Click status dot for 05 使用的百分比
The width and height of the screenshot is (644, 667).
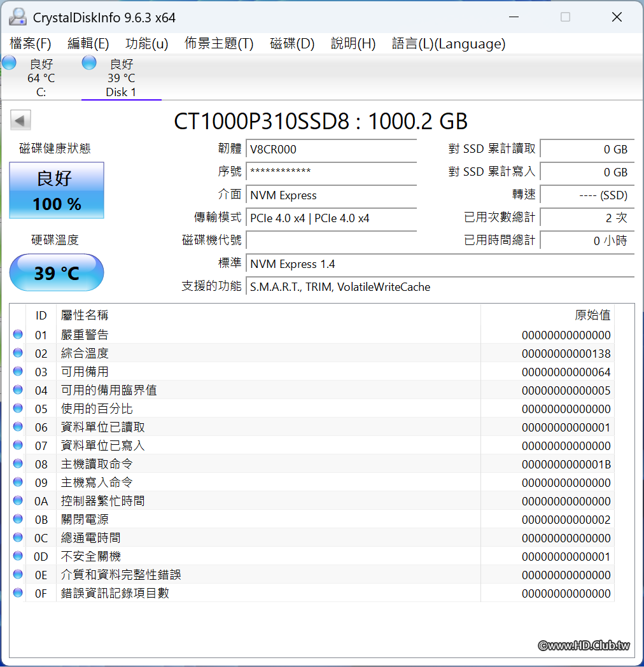coord(18,408)
